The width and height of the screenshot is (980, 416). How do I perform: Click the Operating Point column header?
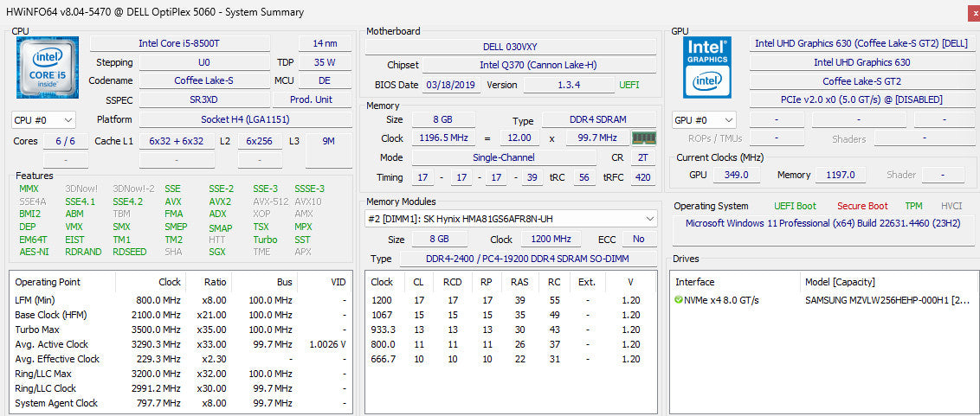click(62, 282)
